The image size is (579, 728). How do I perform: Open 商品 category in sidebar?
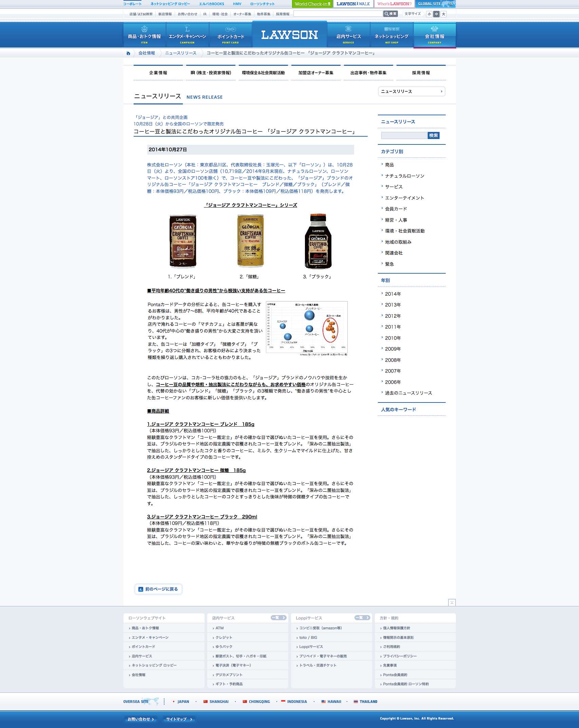389,165
